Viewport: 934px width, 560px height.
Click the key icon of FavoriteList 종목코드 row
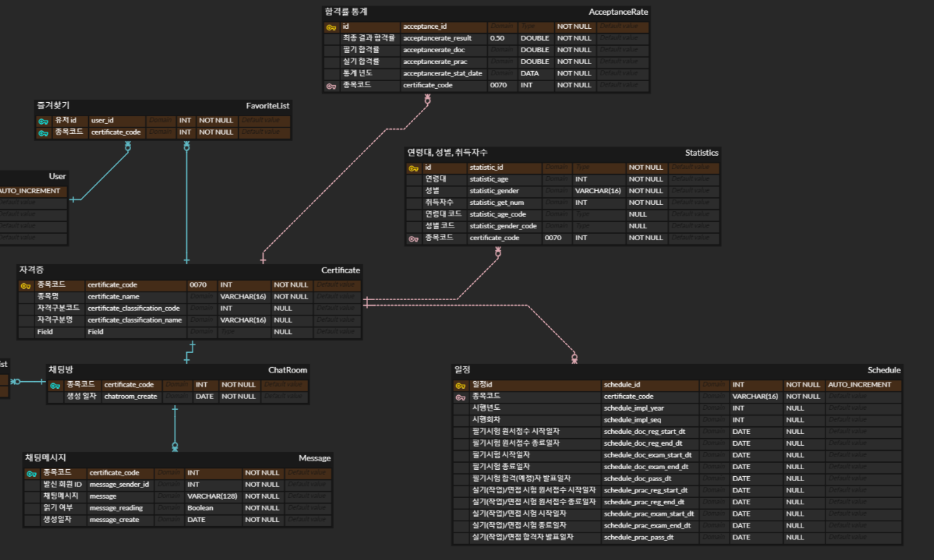point(44,132)
